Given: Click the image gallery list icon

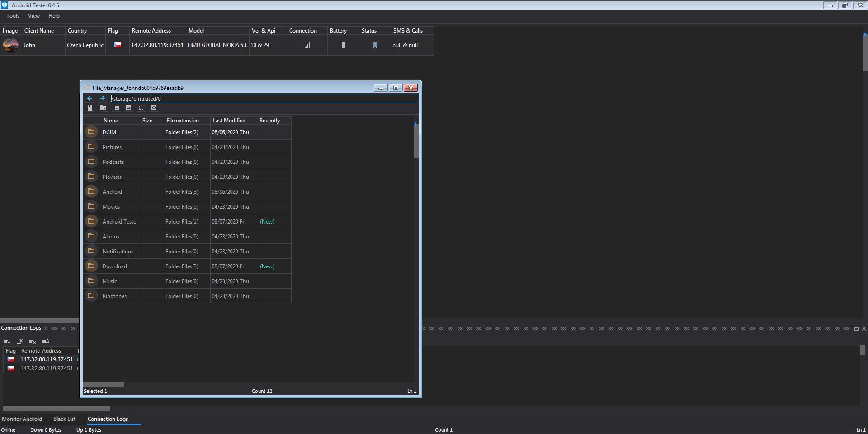Looking at the screenshot, I should click(116, 108).
